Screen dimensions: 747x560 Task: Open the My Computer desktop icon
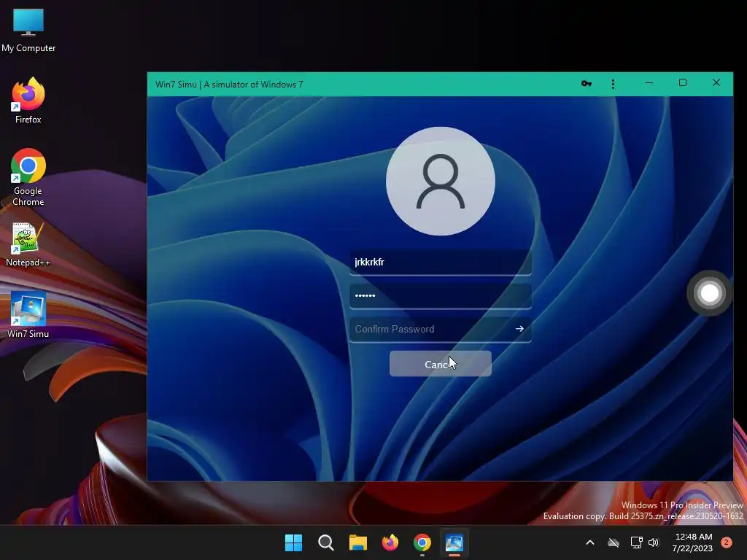[x=28, y=31]
